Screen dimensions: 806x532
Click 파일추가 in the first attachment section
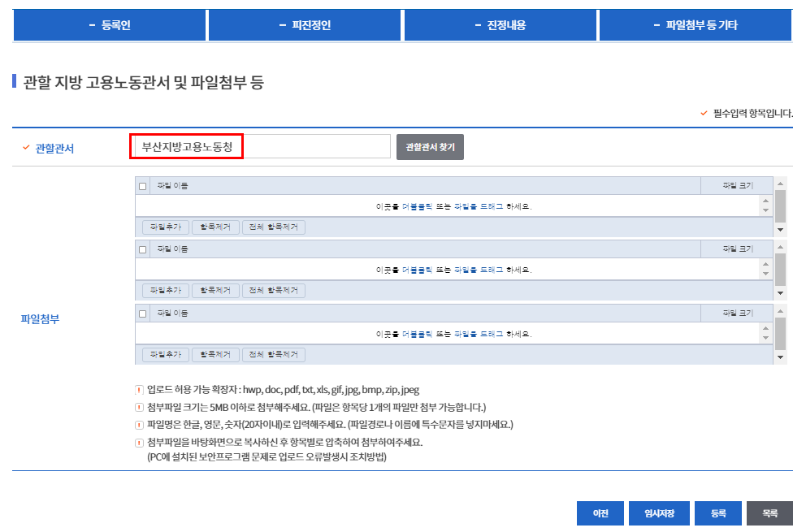166,226
